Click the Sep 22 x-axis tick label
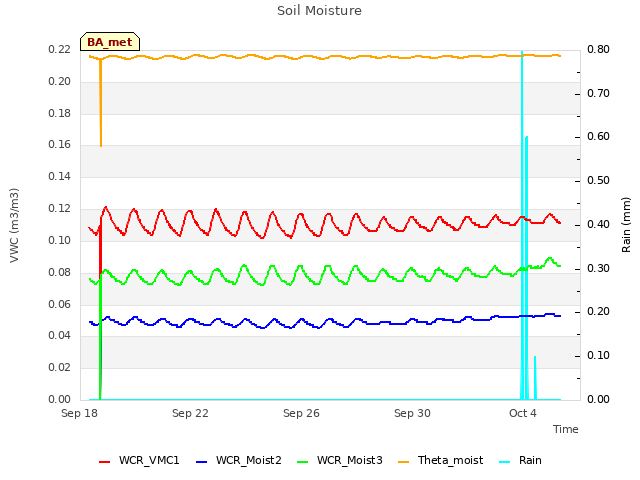This screenshot has width=640, height=480. [190, 413]
